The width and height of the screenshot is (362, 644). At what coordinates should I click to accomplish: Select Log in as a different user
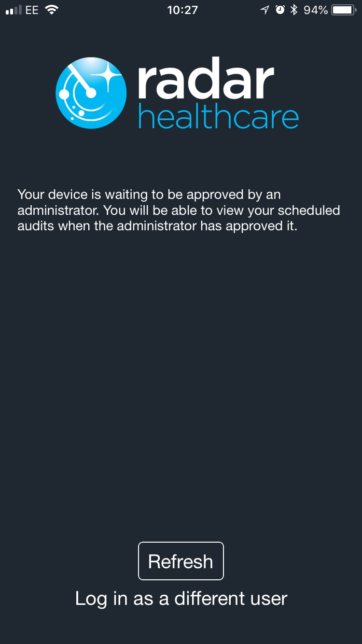tap(181, 599)
